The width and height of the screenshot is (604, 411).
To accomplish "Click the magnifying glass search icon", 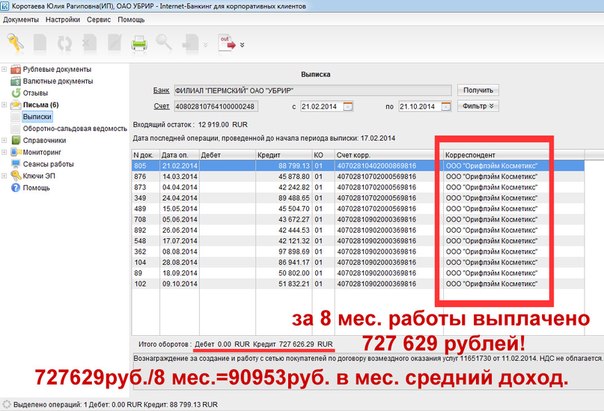I will click(163, 43).
